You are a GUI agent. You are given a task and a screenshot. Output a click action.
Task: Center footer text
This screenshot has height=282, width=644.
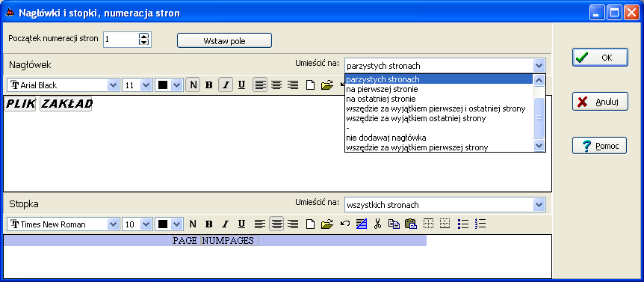[x=276, y=224]
